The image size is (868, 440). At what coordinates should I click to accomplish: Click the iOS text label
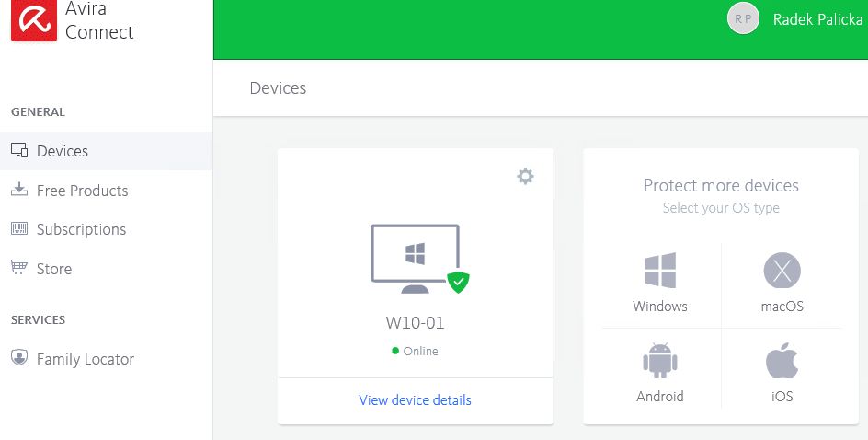[x=782, y=397]
